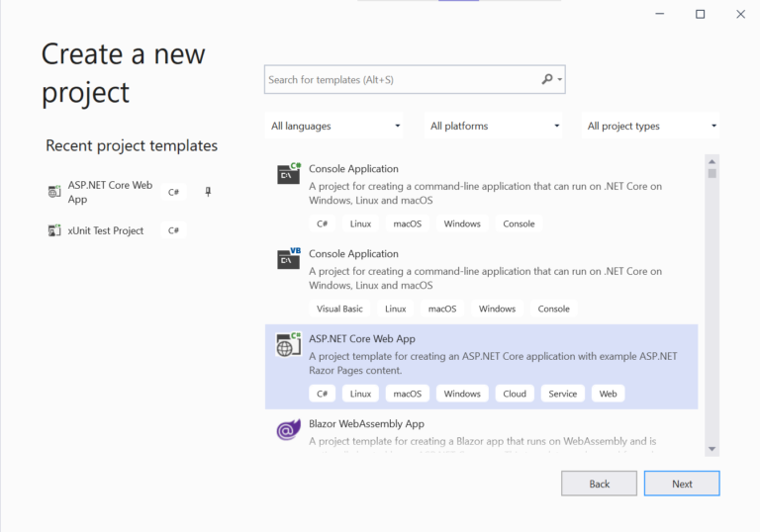Click the Blazor WebAssembly App icon
This screenshot has width=760, height=532.
[288, 429]
